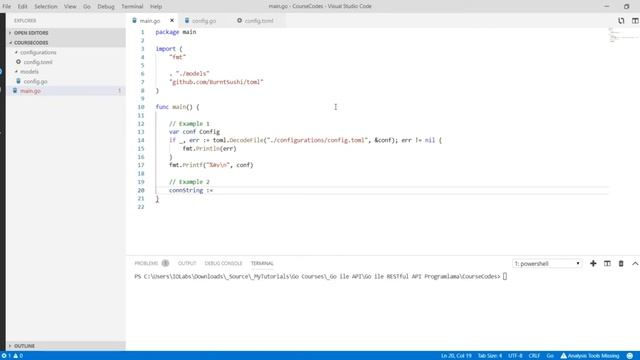This screenshot has width=640, height=360.
Task: Open the Terminal menu
Action: click(x=132, y=7)
